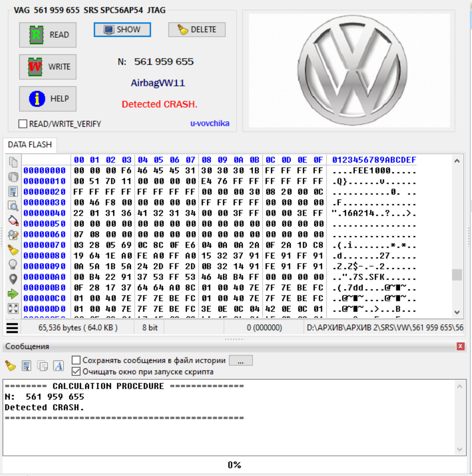This screenshot has height=476, width=472.
Task: Click the hex editor scroll up arrow
Action: pyautogui.click(x=457, y=161)
